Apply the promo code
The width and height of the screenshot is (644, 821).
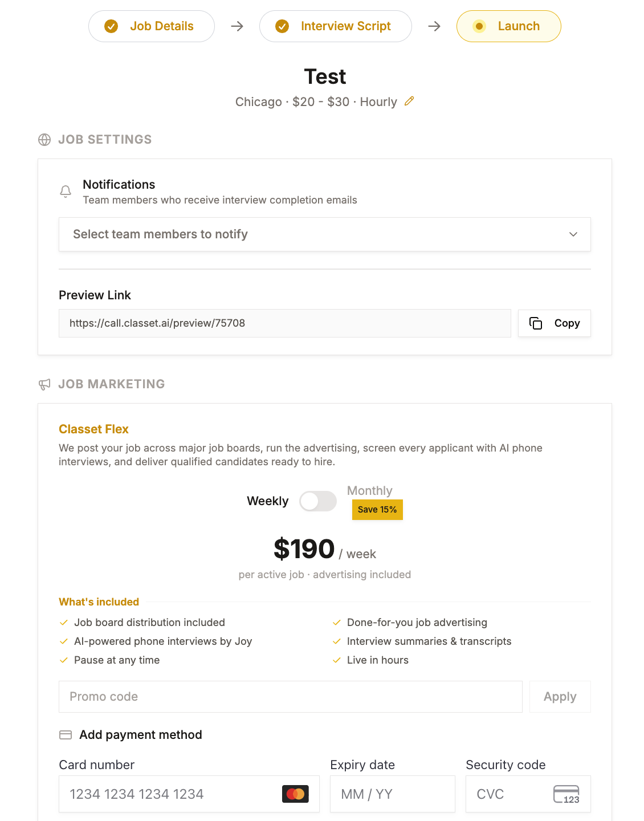[560, 697]
